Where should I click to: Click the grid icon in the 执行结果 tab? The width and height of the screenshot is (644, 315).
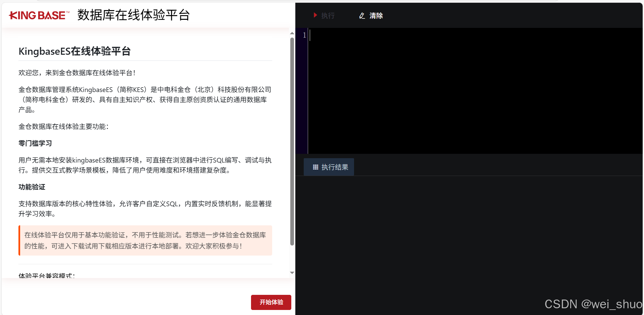tap(315, 167)
